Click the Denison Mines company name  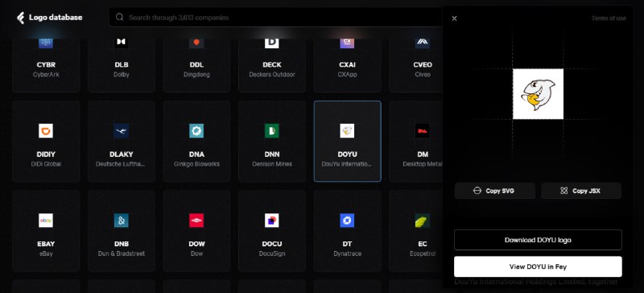coord(272,164)
